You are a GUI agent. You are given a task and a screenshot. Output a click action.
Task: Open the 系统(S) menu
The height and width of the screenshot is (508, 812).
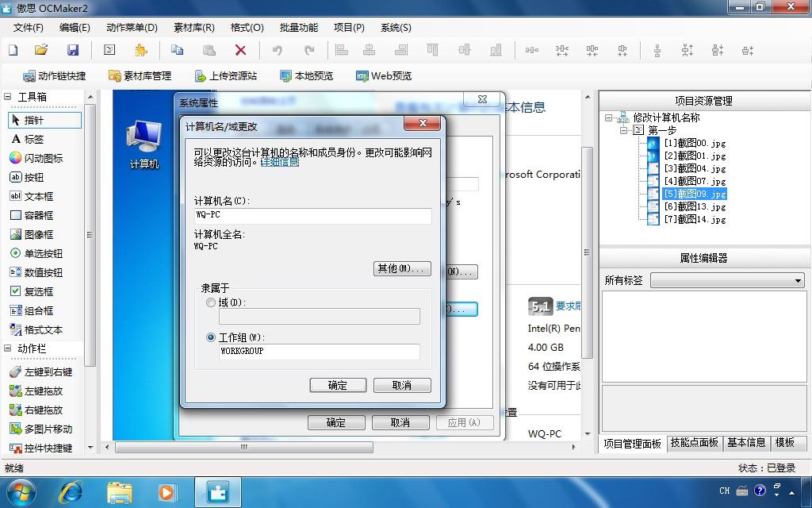point(396,28)
